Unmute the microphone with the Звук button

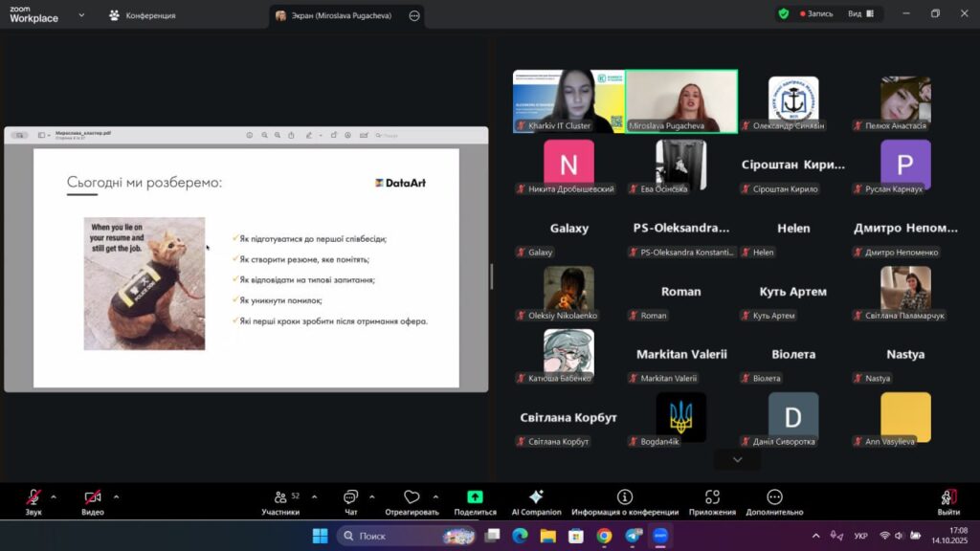pos(33,498)
